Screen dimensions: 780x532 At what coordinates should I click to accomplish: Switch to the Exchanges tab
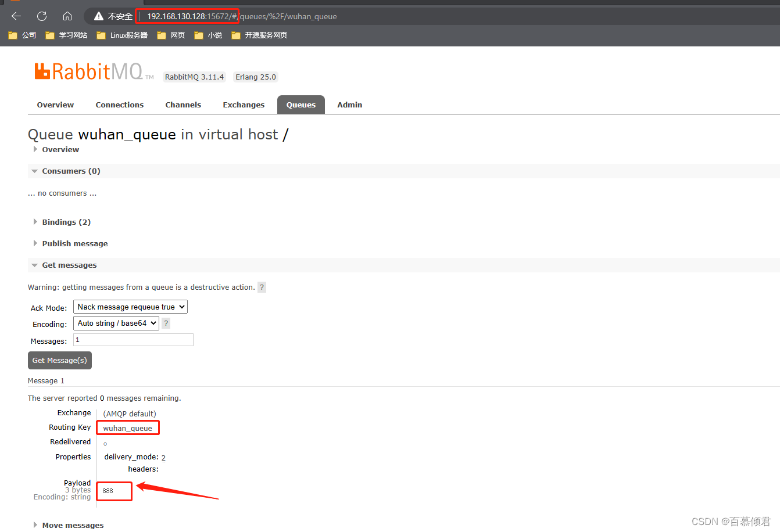tap(244, 105)
